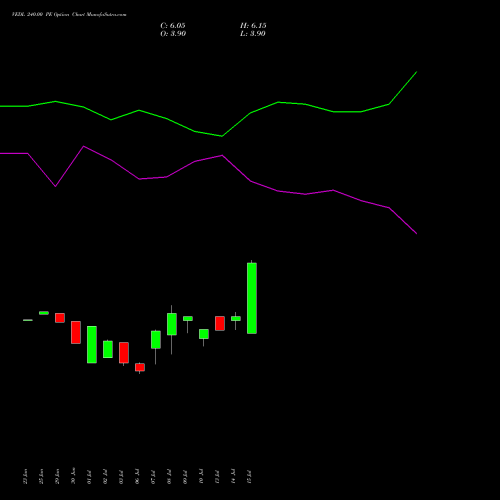
Task: Click the '01 Jul' x-axis date label
Action: [x=89, y=477]
